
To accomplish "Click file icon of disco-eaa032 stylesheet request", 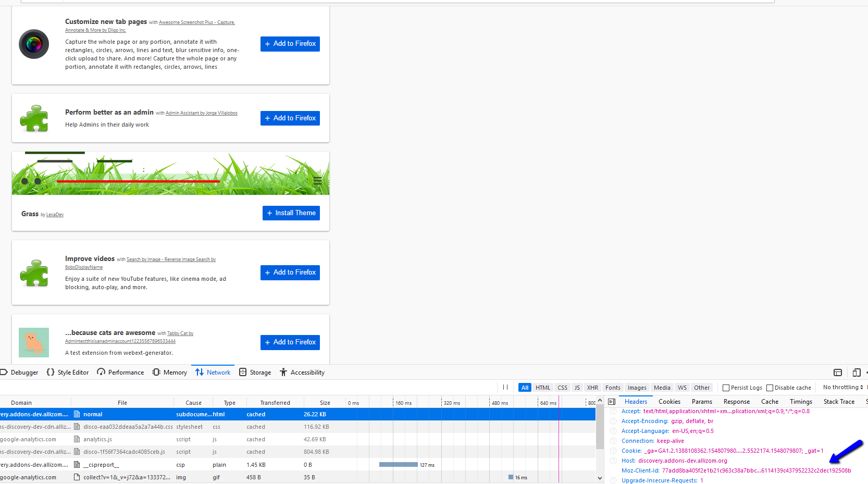I will 77,427.
